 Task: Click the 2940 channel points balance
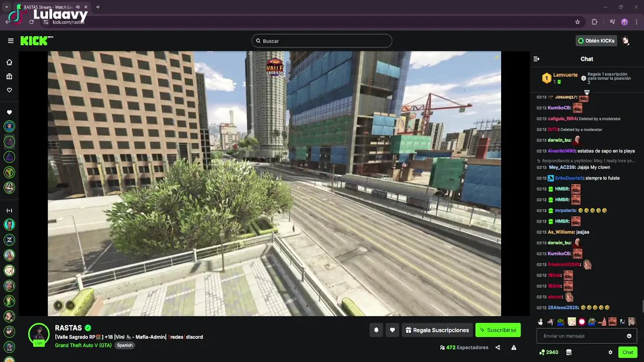548,352
